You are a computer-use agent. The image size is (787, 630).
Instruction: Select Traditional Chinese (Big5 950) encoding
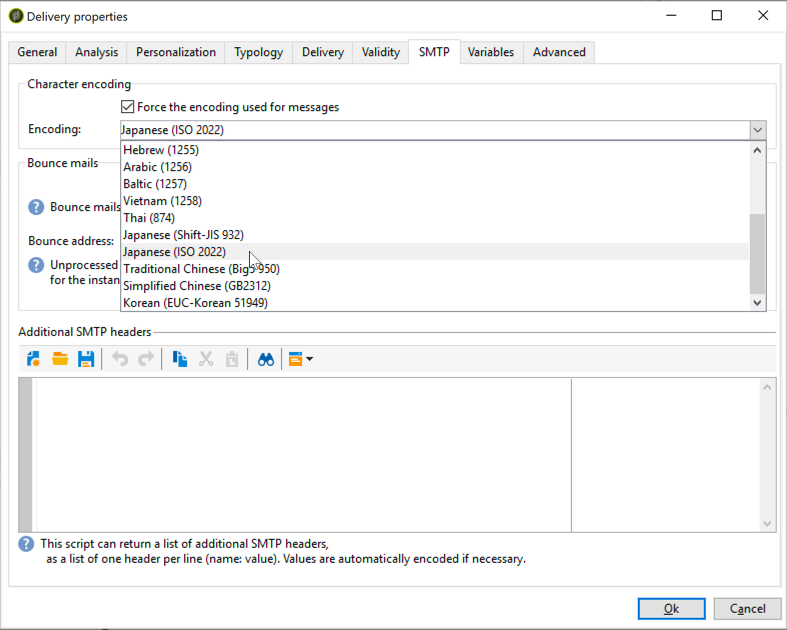click(x=435, y=269)
